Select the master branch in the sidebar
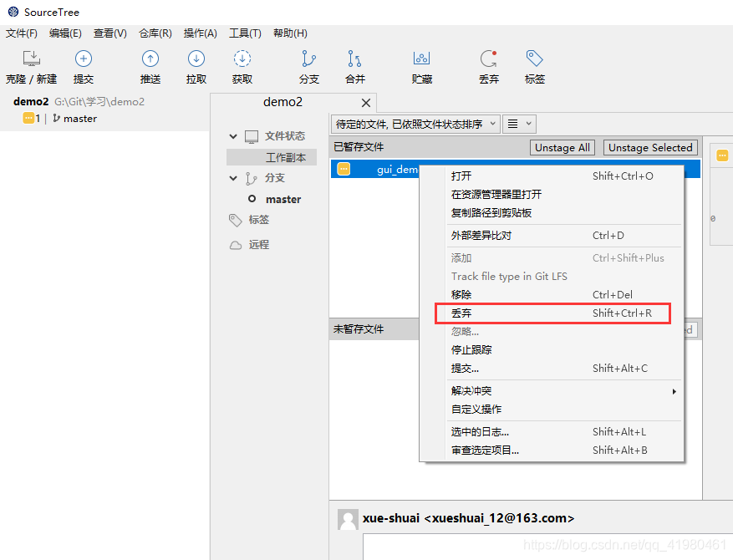 click(x=283, y=200)
